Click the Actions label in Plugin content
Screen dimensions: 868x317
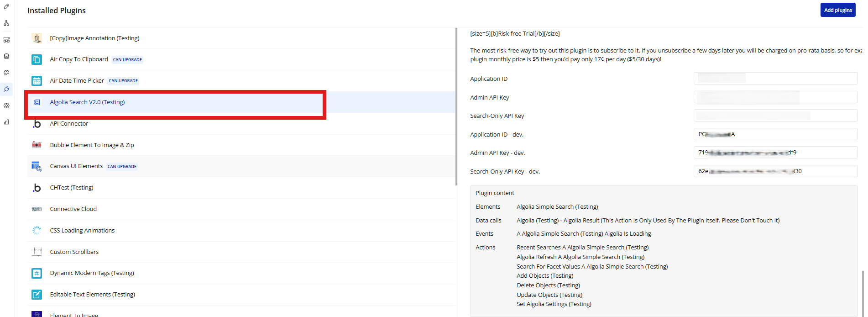point(485,248)
